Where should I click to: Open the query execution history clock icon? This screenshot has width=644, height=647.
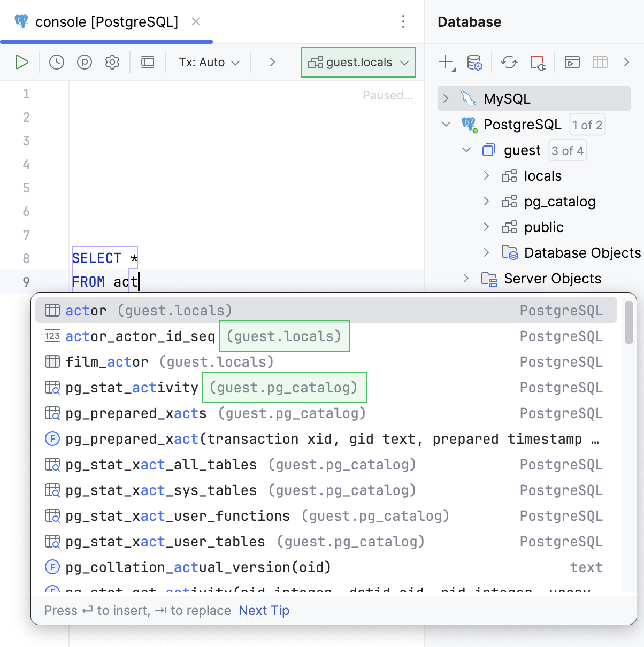click(x=56, y=62)
